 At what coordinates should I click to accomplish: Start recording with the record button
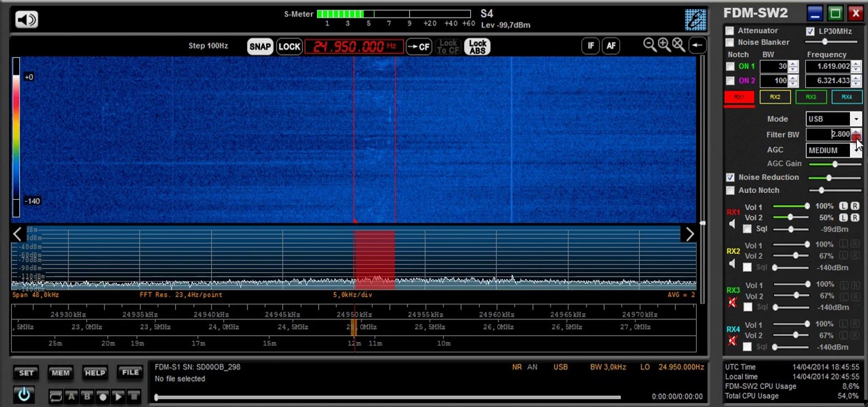tap(103, 396)
